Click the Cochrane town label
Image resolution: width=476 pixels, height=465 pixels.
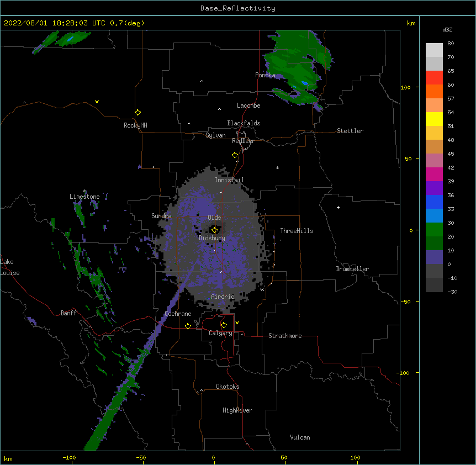[178, 314]
